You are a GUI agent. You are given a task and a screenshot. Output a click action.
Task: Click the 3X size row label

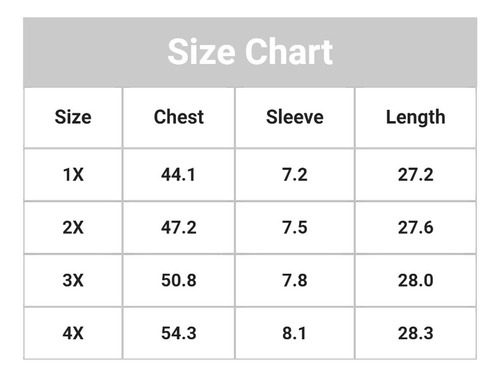73,280
